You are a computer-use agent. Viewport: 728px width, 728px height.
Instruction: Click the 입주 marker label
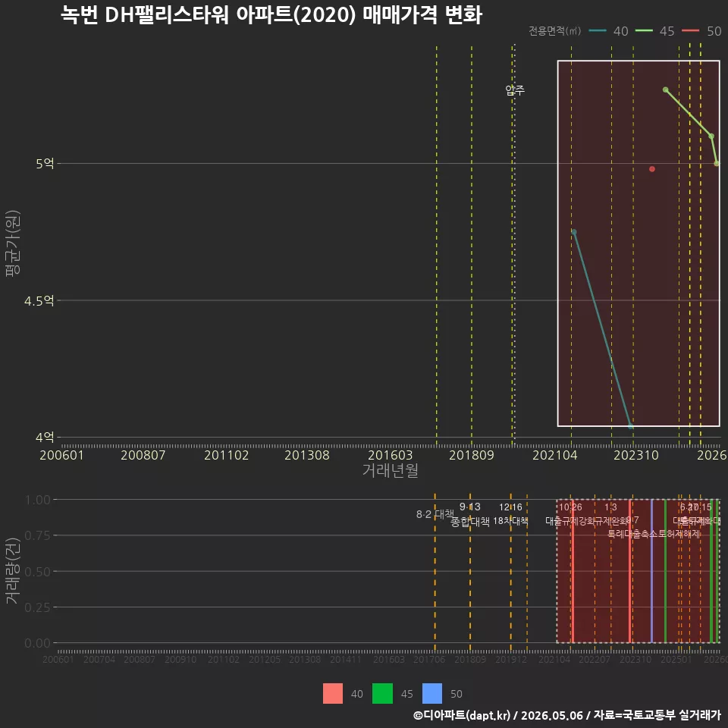point(515,89)
